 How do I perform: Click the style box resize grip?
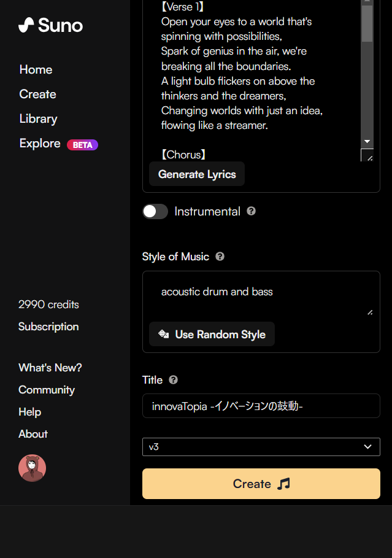tap(369, 312)
